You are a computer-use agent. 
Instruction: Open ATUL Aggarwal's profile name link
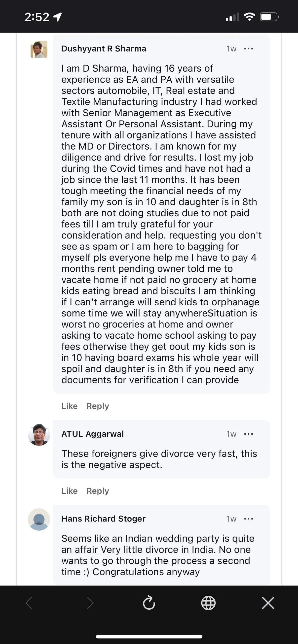pyautogui.click(x=93, y=434)
